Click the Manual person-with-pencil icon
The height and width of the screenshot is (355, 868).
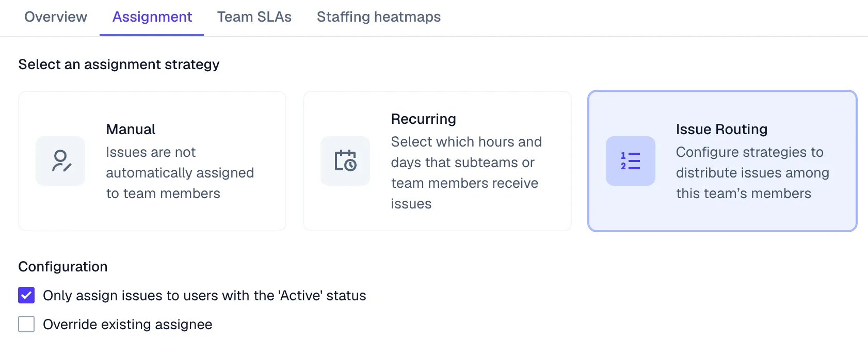pos(60,161)
